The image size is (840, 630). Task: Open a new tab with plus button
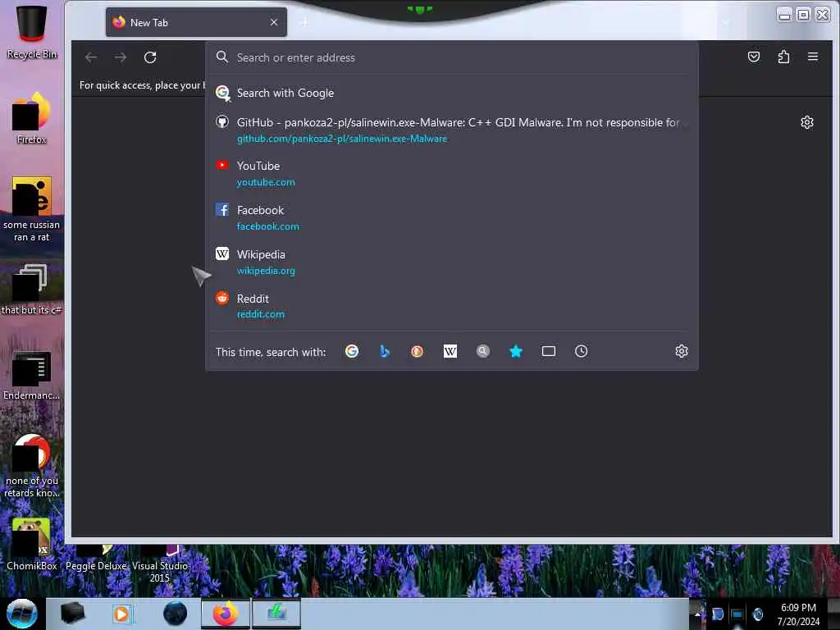coord(305,22)
